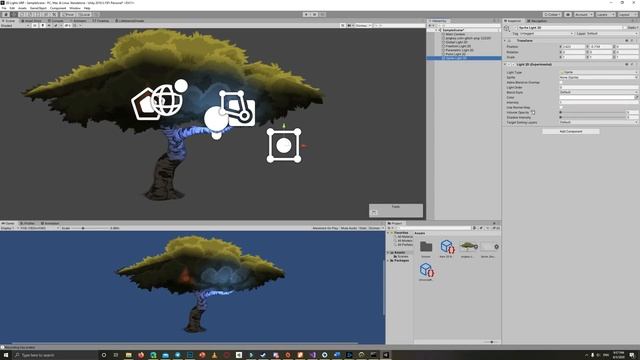The image size is (640, 360).
Task: Toggle Stats in Game view
Action: tap(362, 228)
